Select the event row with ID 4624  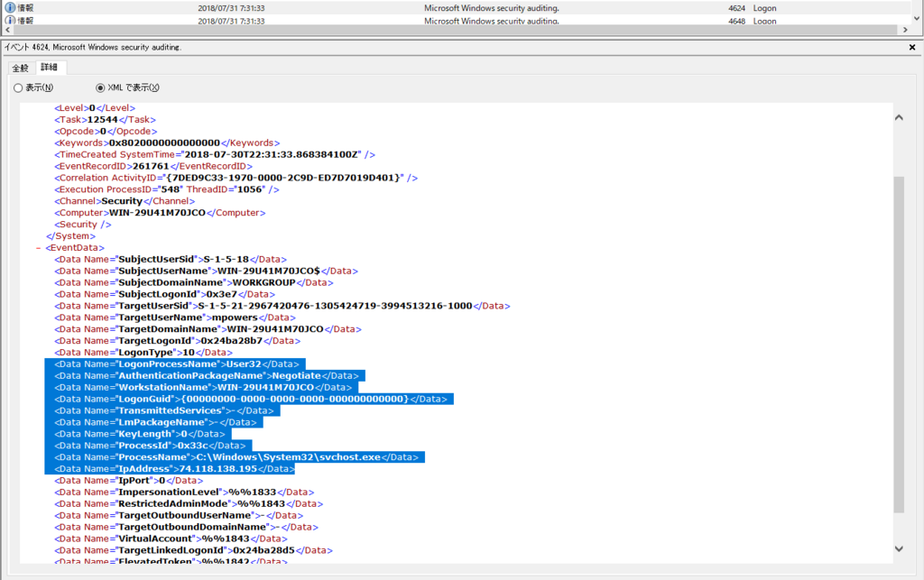tap(457, 7)
